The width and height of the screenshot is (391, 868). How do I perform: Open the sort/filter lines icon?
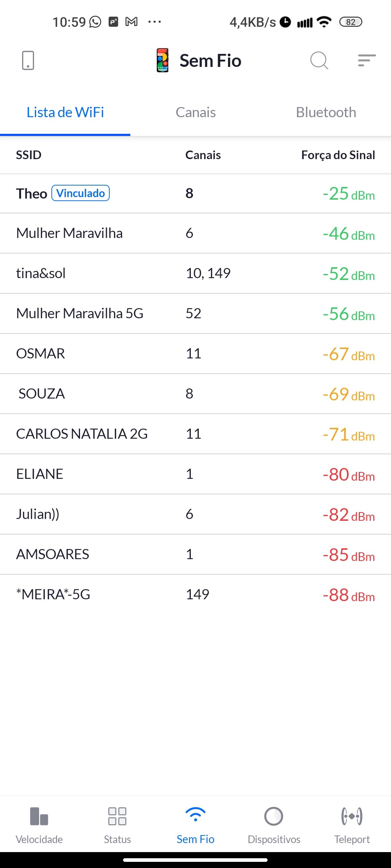(366, 60)
